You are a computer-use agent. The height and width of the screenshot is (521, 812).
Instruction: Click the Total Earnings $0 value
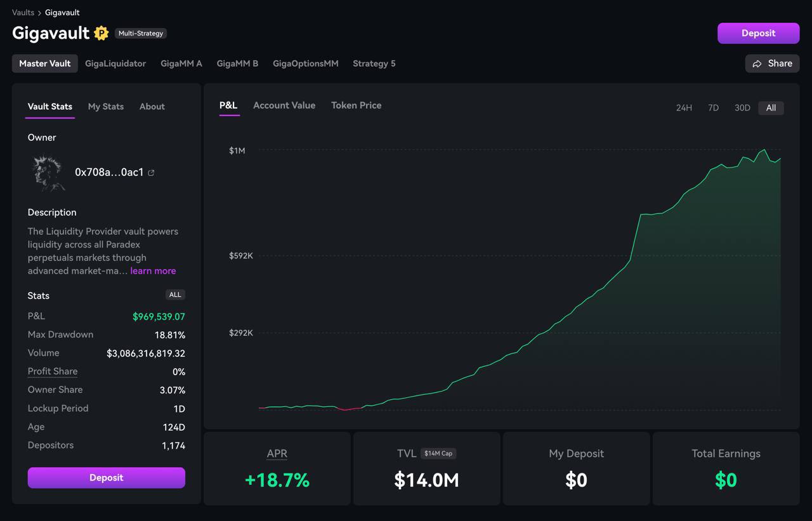coord(726,480)
